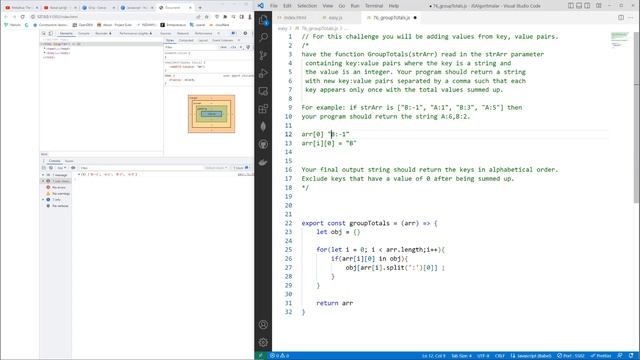Open the Default levels dropdown
Viewport: 640px width, 360px height.
coord(216,168)
